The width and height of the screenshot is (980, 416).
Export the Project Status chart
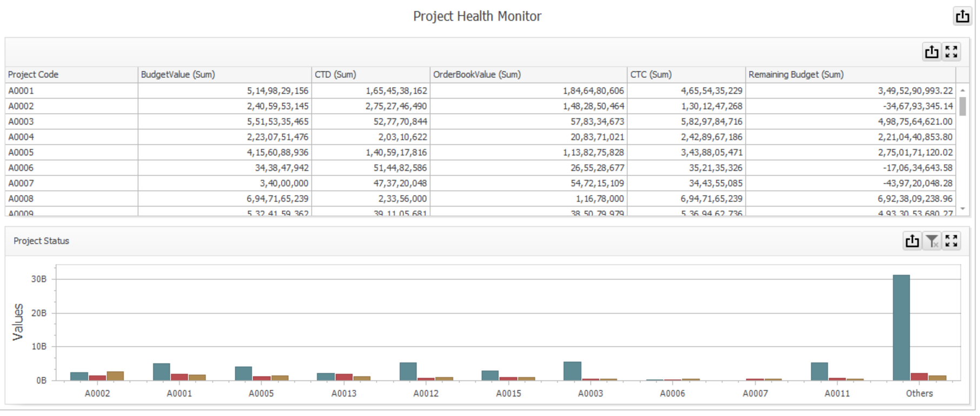click(912, 241)
